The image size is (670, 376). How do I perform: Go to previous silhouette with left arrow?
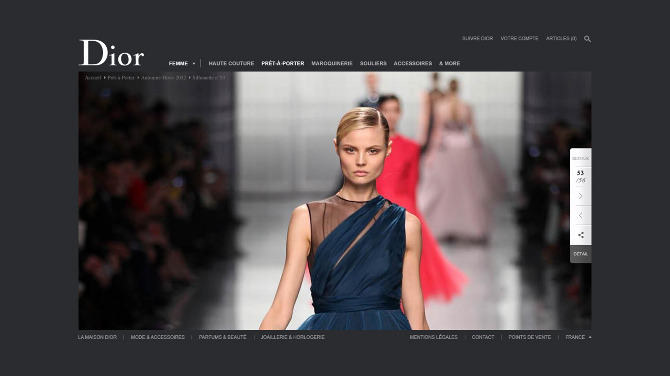(x=580, y=215)
